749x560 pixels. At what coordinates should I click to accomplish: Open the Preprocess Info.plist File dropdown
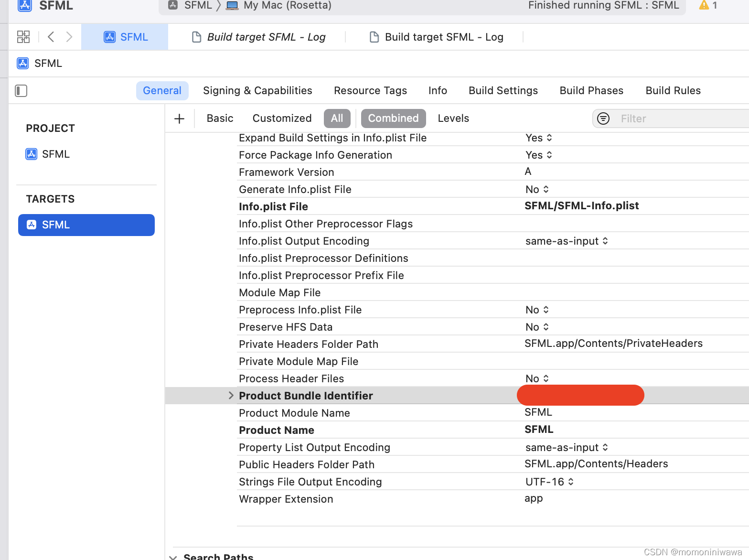[x=537, y=310]
